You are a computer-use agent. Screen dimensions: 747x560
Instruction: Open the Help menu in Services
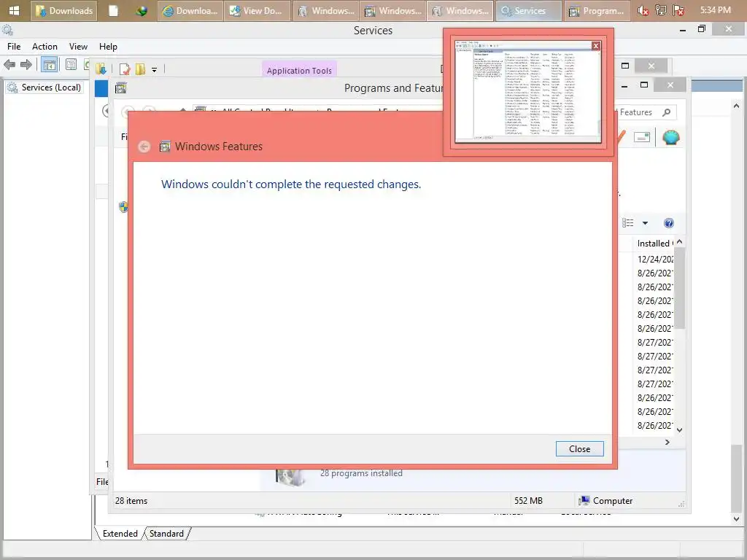pos(108,46)
